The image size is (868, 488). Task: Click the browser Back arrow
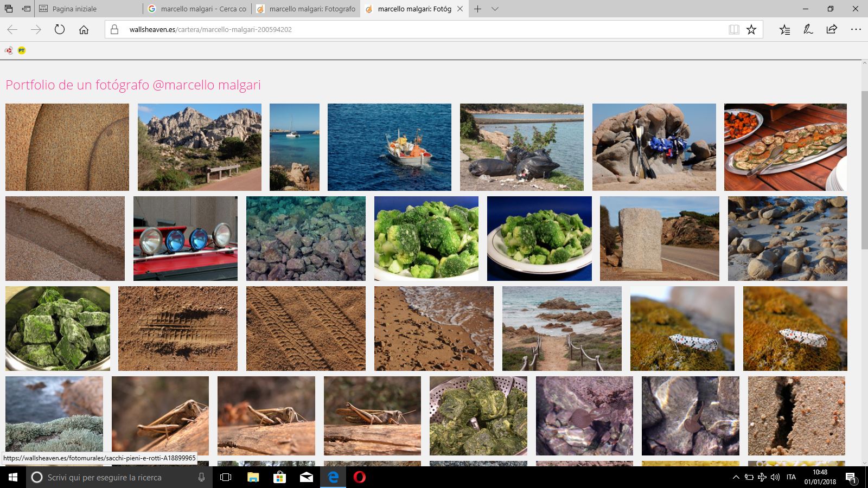12,29
